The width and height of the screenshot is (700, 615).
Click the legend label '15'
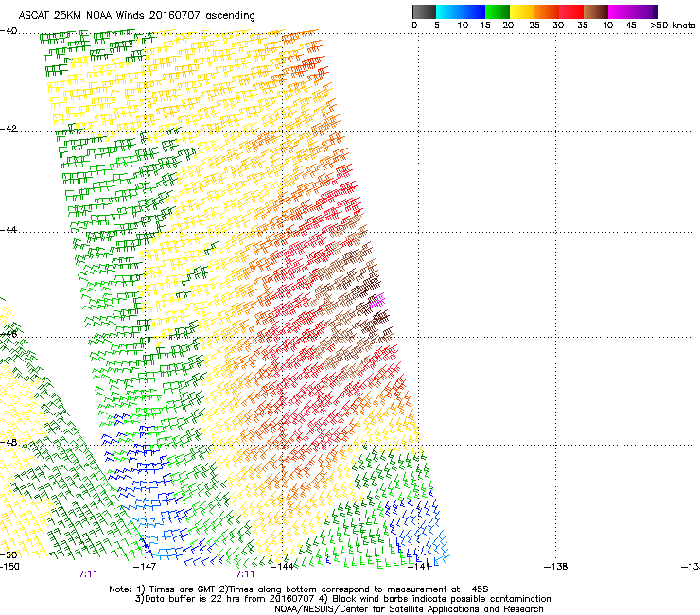(485, 26)
